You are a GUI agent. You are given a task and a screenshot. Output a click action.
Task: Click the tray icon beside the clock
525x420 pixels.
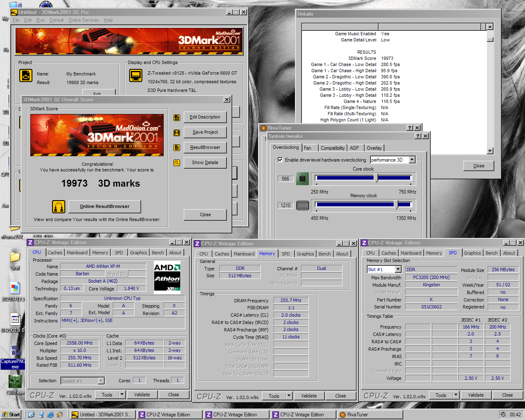tap(503, 415)
